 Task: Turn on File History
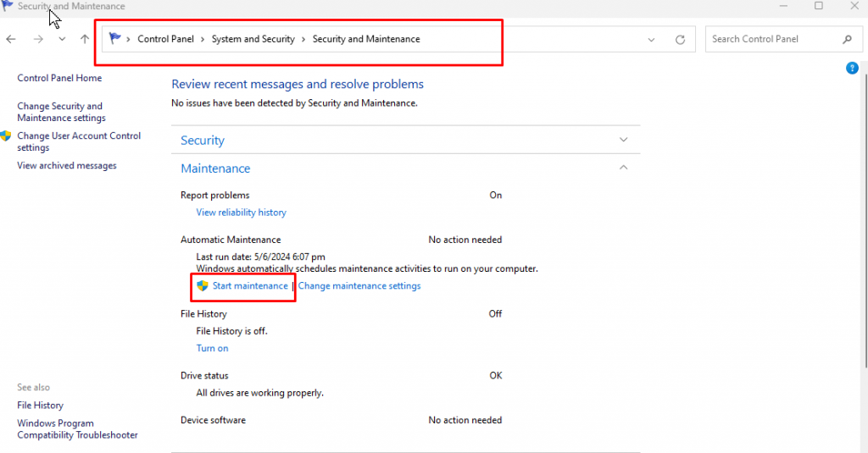click(212, 348)
